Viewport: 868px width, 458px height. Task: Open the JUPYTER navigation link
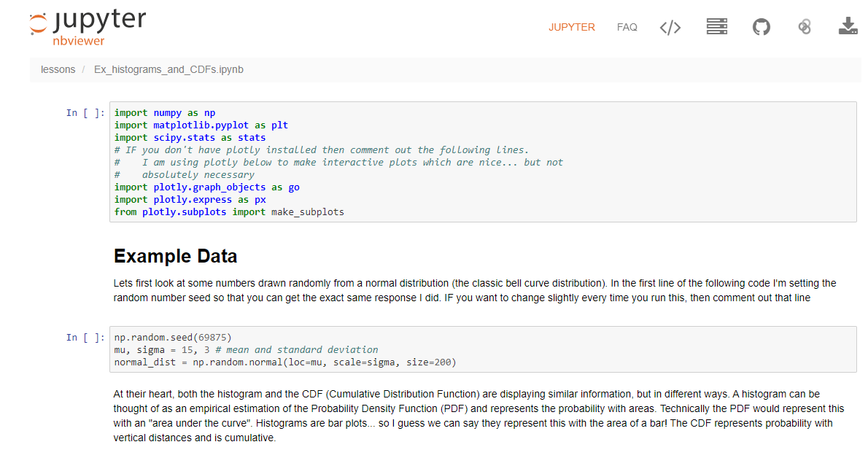(x=571, y=27)
